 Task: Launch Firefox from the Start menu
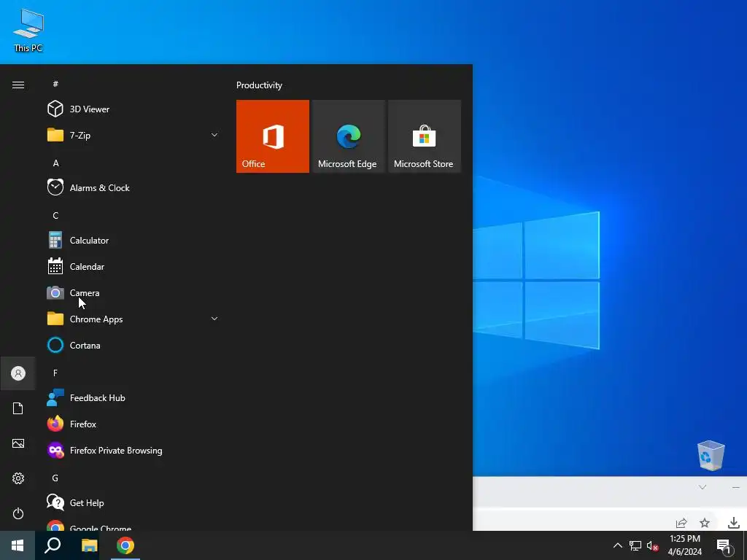click(133, 424)
